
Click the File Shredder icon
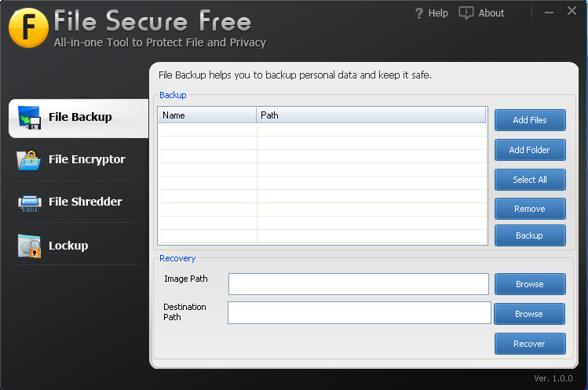[x=29, y=202]
